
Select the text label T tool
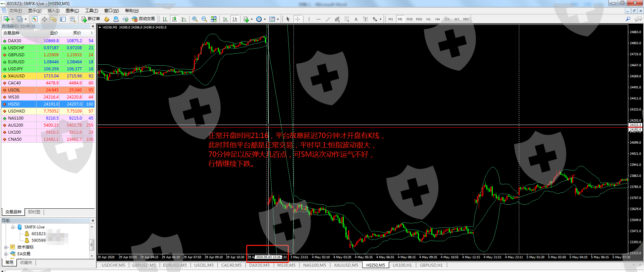click(365, 19)
